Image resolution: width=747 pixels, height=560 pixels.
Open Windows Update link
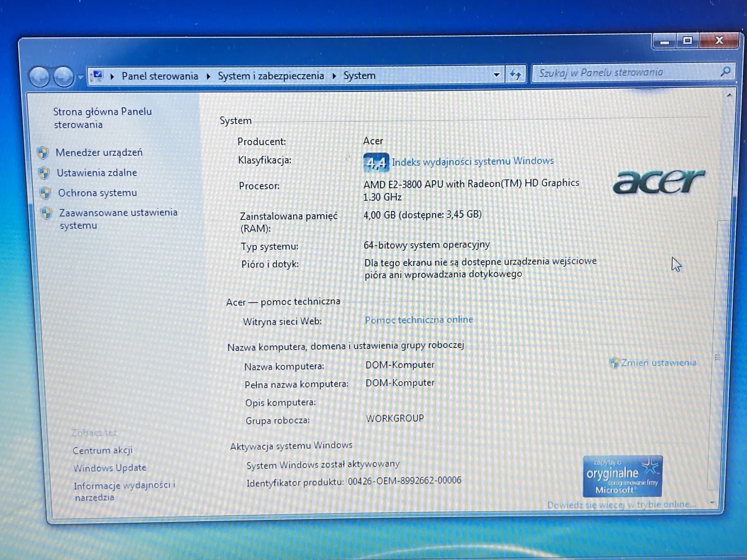110,468
